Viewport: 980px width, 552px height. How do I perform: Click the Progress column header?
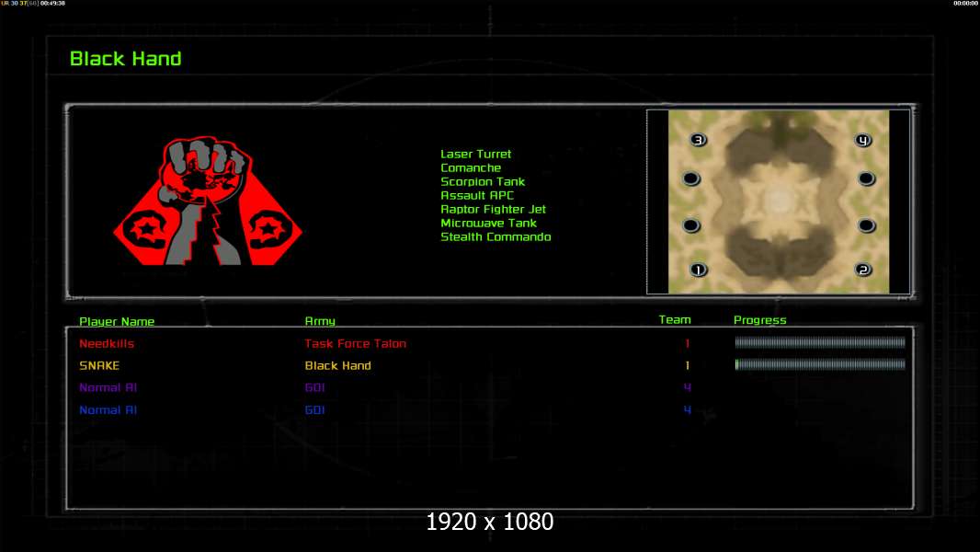[760, 320]
